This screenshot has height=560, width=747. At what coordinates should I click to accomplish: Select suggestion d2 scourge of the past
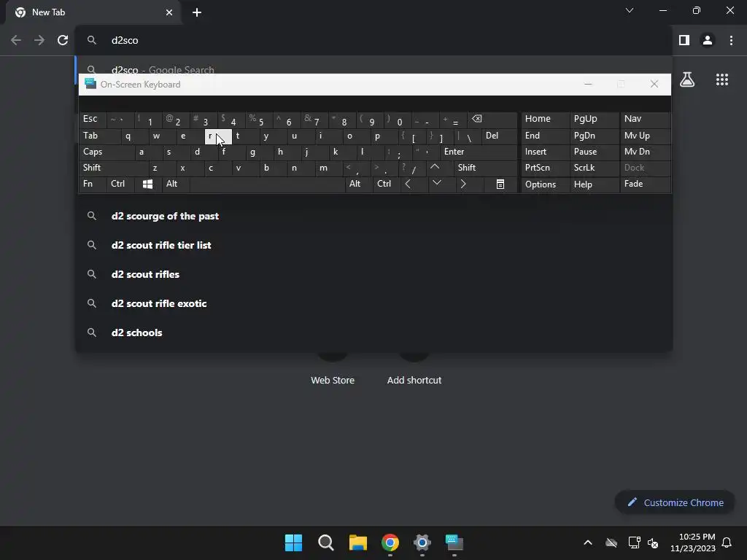(x=374, y=216)
